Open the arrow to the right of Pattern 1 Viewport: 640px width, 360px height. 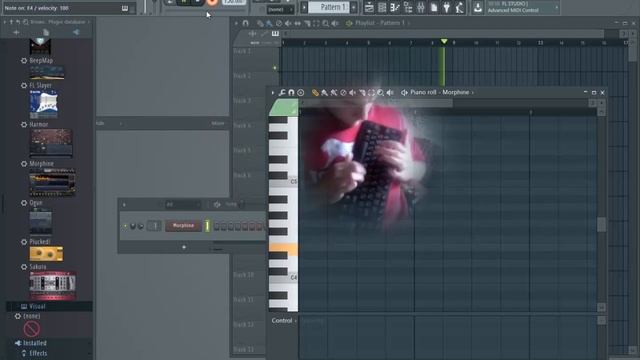pos(353,7)
